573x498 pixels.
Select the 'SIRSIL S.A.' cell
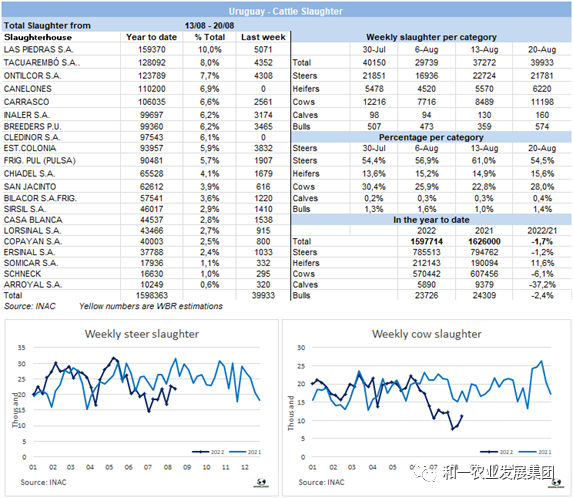[24, 209]
